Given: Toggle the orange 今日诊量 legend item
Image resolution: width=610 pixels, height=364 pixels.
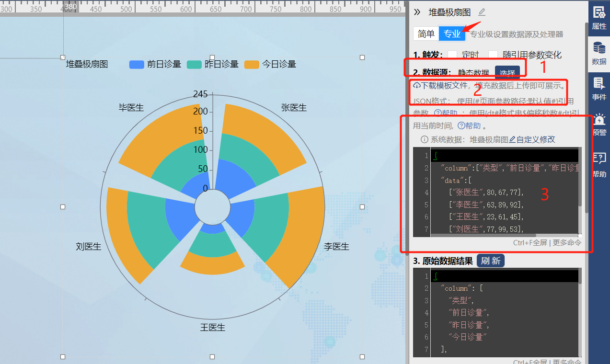Looking at the screenshot, I should (270, 64).
